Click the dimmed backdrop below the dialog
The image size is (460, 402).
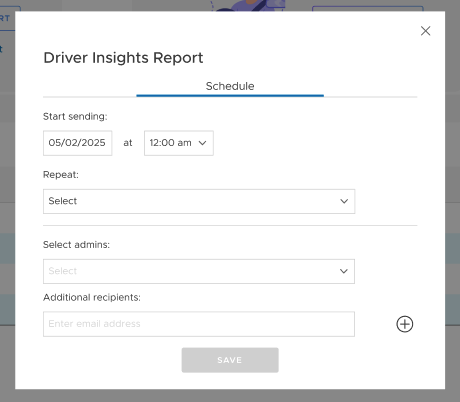230,396
